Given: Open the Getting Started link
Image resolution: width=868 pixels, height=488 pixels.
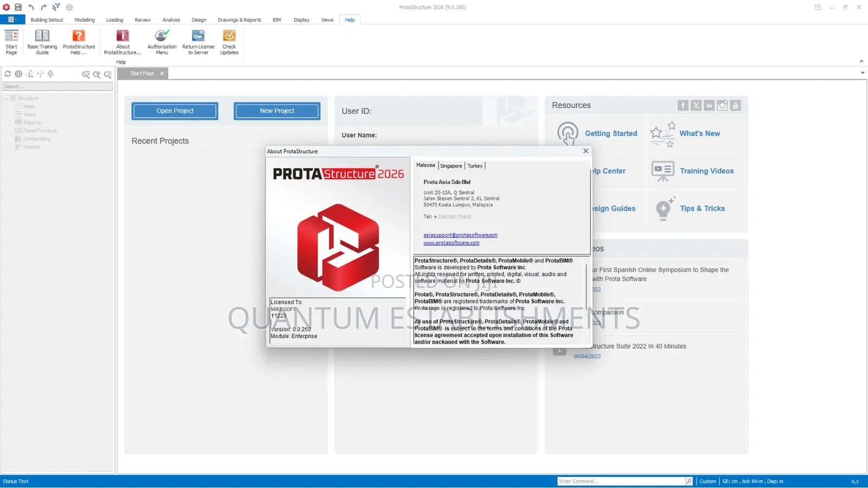Looking at the screenshot, I should click(611, 133).
